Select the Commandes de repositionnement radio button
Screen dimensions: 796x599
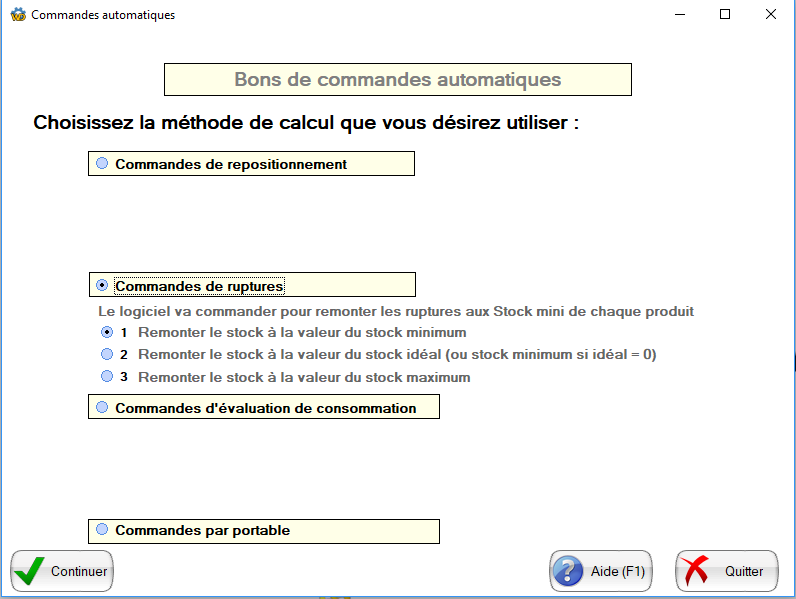coord(102,163)
